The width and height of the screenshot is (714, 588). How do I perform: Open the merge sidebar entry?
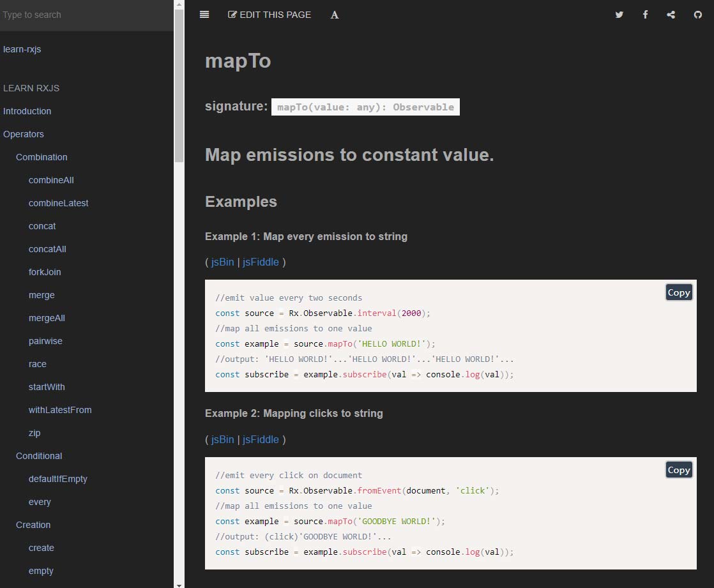(42, 295)
